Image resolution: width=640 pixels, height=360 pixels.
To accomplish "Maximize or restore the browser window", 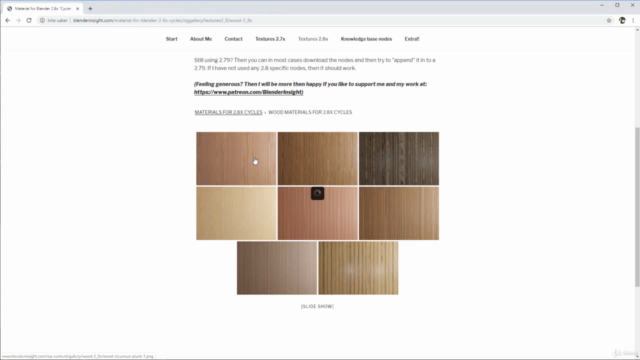I will point(617,5).
